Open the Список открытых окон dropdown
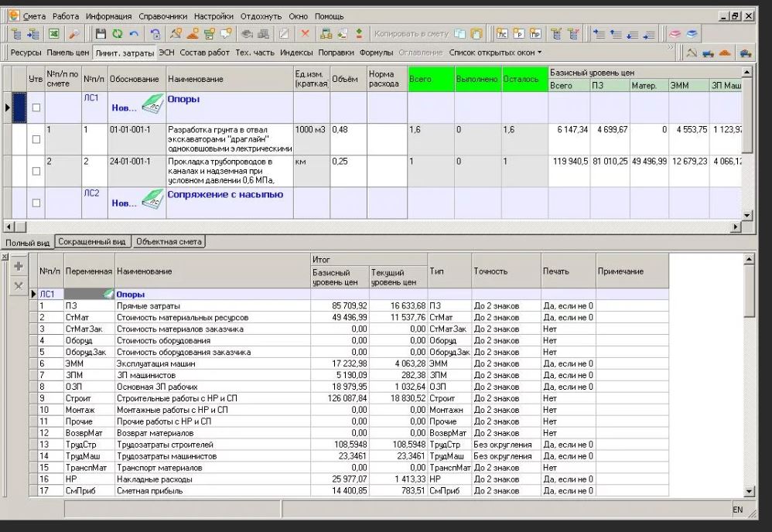 pos(495,52)
